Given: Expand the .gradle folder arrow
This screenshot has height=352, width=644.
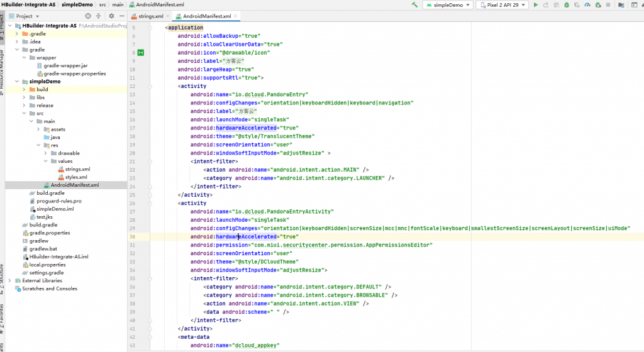Looking at the screenshot, I should pos(17,34).
